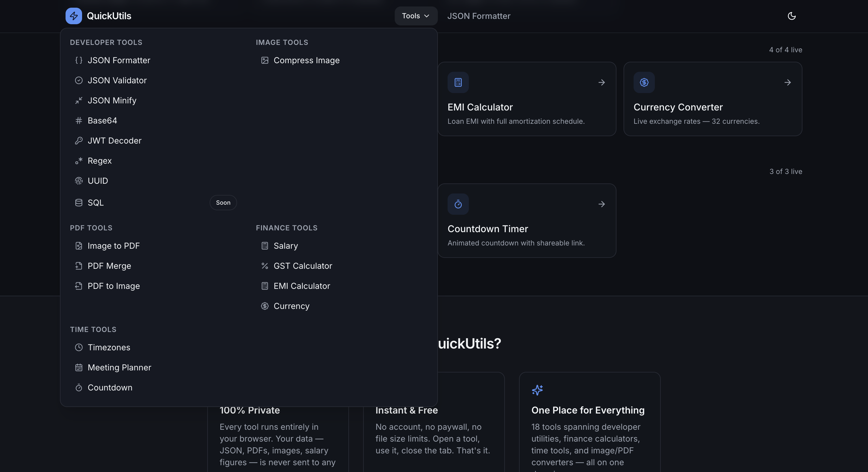Collapse the Tools dropdown menu
The height and width of the screenshot is (472, 868).
coord(416,16)
